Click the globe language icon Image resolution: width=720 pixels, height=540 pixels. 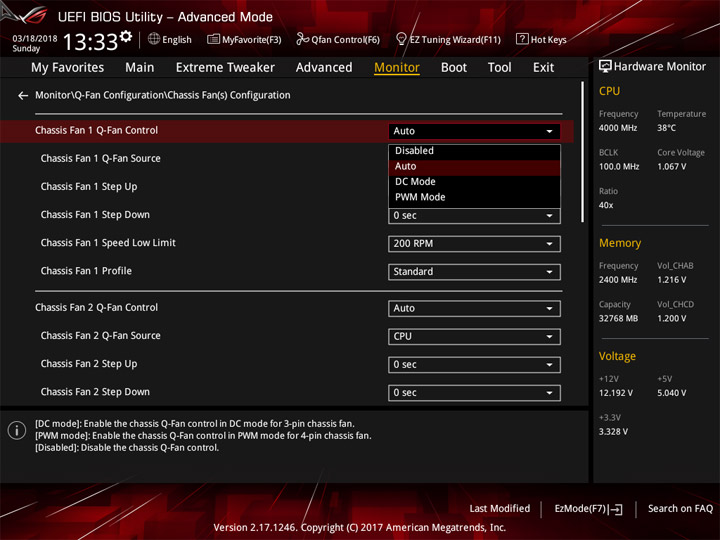click(x=154, y=39)
